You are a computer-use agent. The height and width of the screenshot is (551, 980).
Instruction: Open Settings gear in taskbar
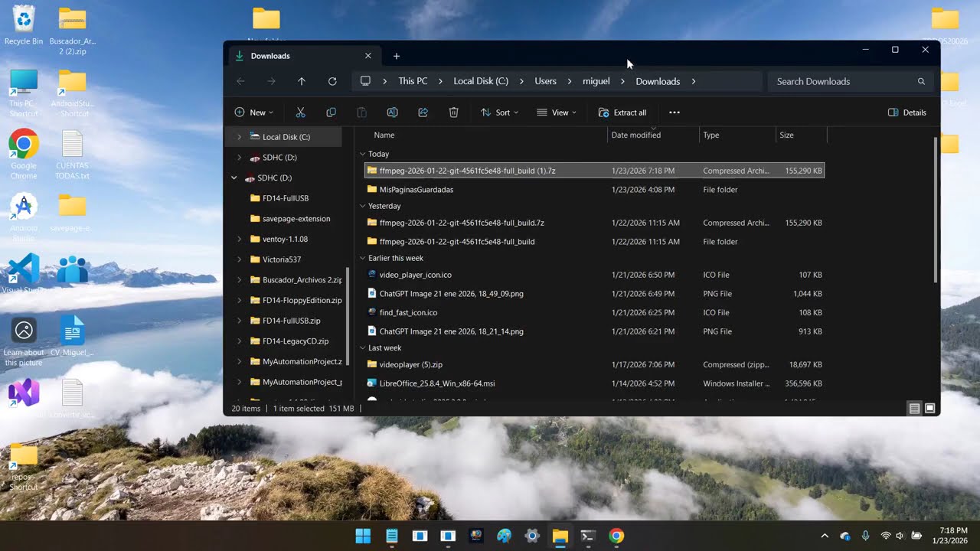532,536
